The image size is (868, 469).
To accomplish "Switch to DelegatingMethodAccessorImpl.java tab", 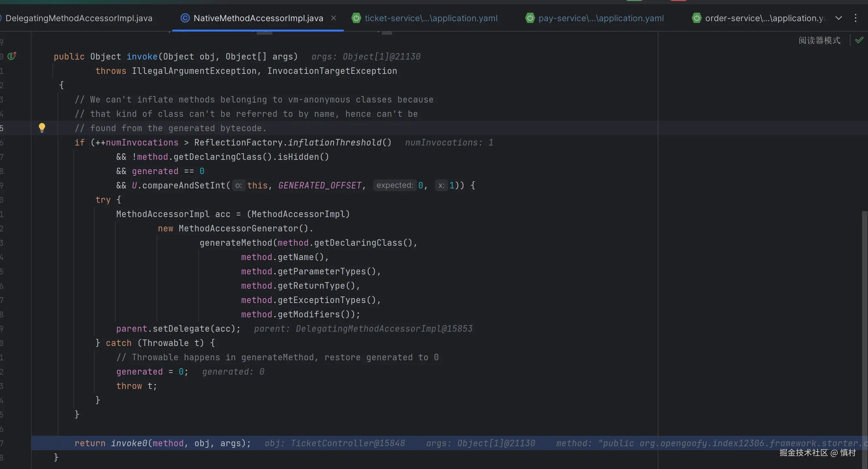I will (x=79, y=18).
